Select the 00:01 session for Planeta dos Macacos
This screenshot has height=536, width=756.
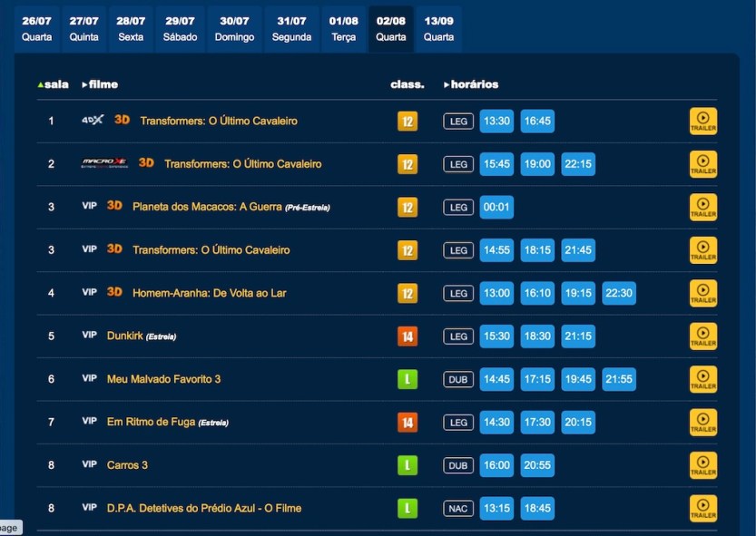[x=496, y=207]
